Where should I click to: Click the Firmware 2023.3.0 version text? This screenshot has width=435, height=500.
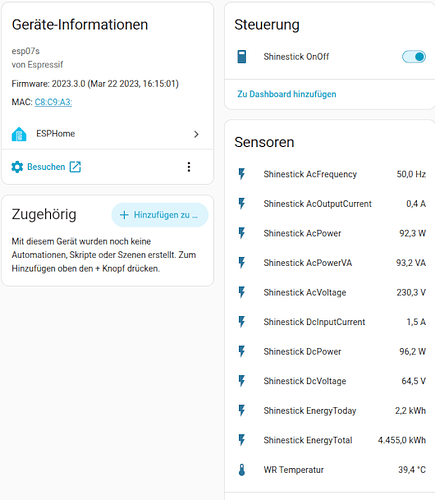95,83
